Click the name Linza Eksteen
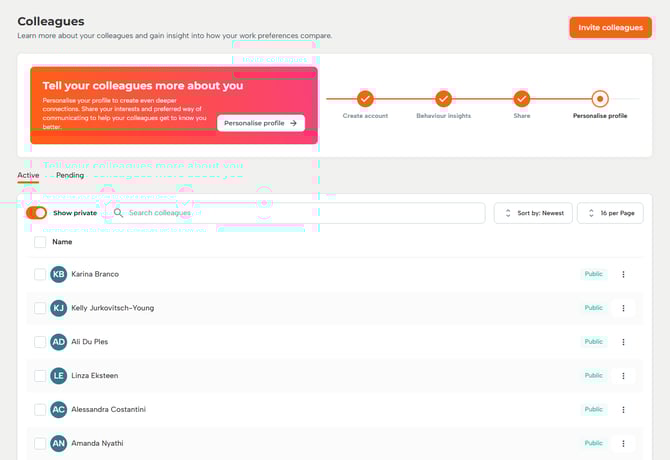This screenshot has width=670, height=460. 95,376
